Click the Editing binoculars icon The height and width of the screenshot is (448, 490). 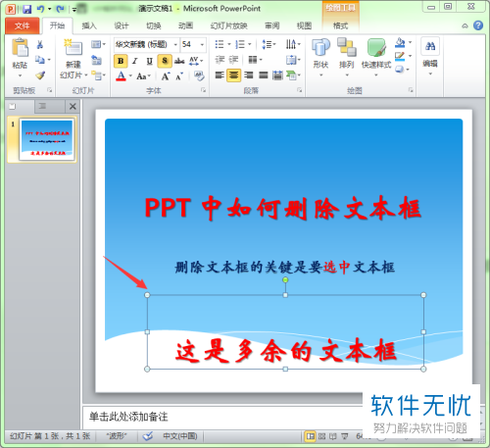pos(430,46)
